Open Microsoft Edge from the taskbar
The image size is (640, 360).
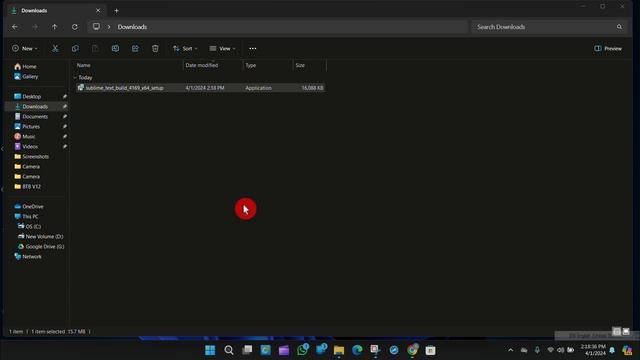tap(357, 350)
